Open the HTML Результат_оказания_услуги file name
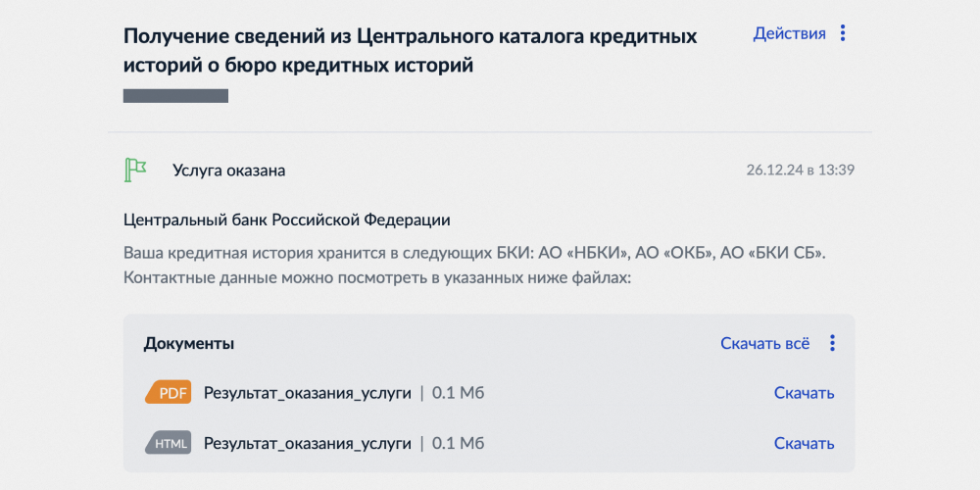This screenshot has height=490, width=980. pos(307,443)
